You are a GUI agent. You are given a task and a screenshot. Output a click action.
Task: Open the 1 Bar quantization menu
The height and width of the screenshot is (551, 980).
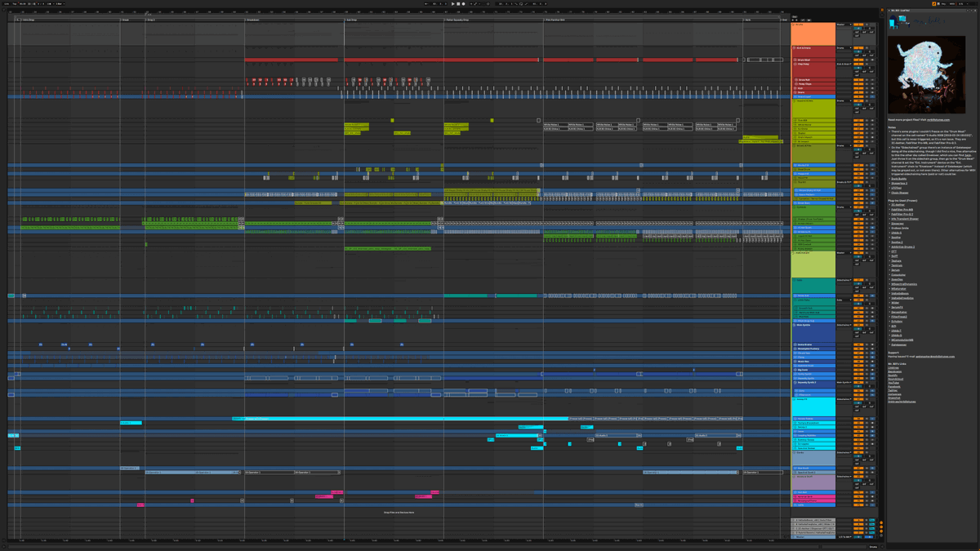click(x=60, y=4)
